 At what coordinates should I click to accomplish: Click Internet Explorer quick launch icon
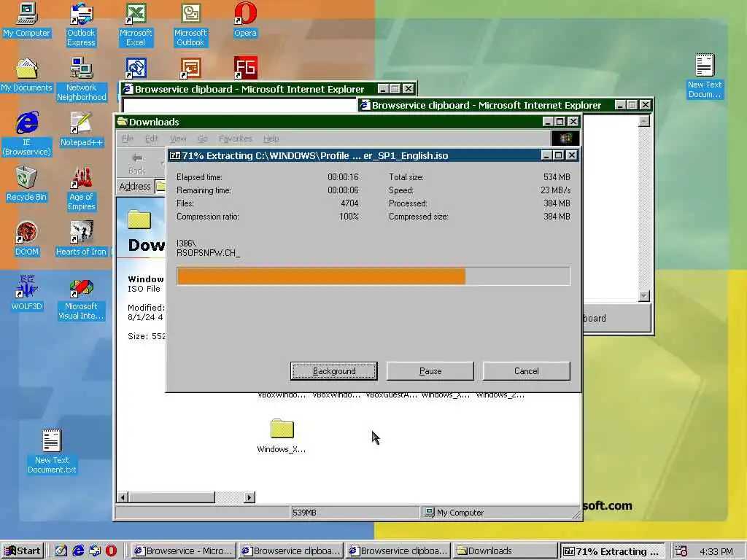(78, 551)
